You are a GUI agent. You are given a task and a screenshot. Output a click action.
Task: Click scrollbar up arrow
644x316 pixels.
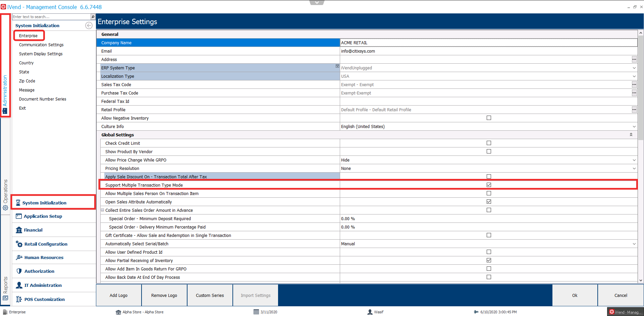(x=641, y=33)
